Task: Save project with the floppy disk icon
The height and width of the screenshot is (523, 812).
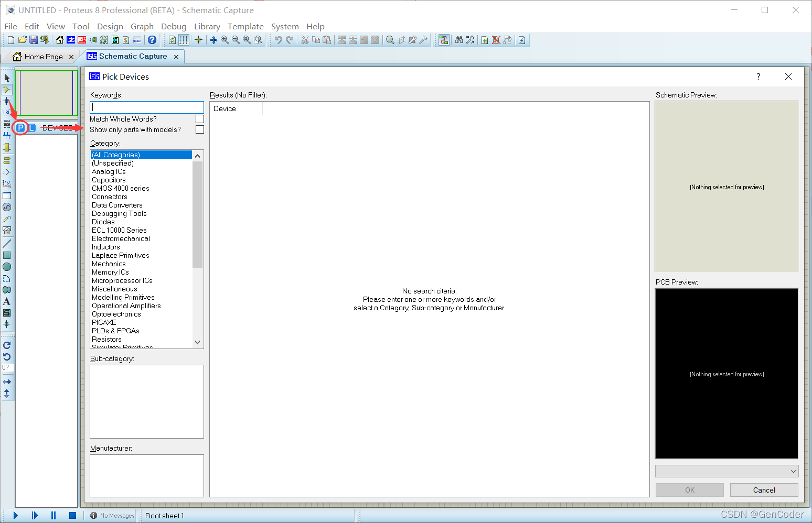Action: pyautogui.click(x=33, y=40)
